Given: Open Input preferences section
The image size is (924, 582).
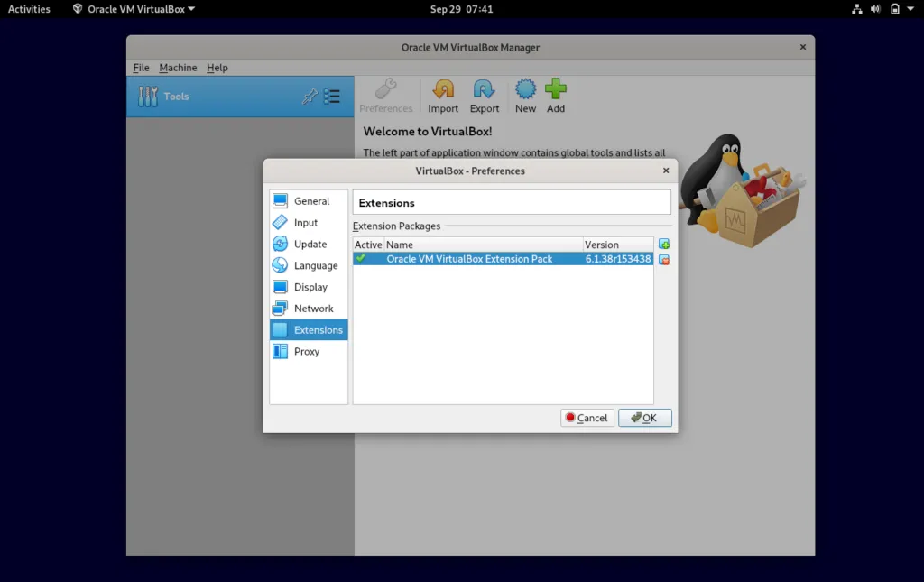Looking at the screenshot, I should click(309, 223).
